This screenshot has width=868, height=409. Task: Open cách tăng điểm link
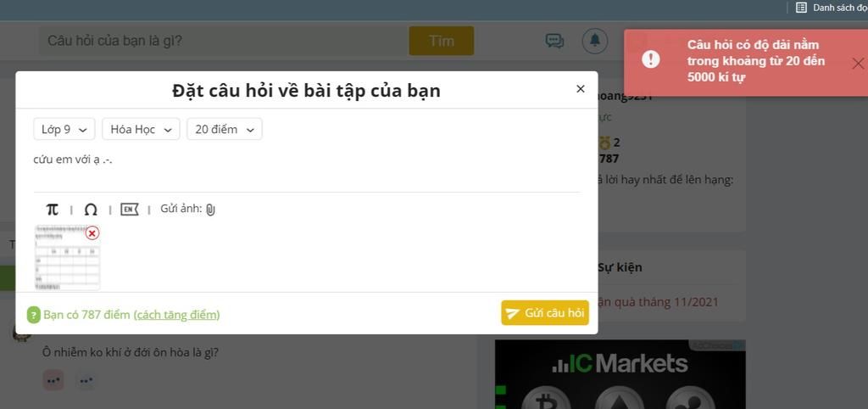point(176,316)
